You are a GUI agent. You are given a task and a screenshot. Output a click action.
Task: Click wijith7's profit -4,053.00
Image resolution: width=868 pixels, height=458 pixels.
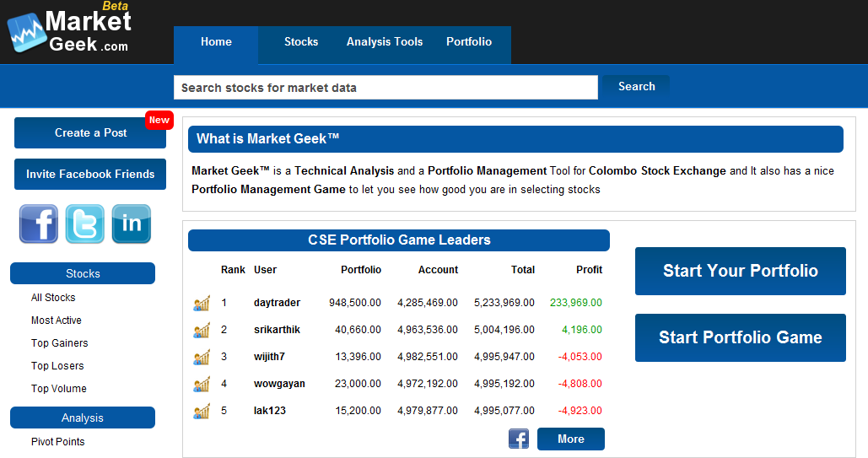pos(580,357)
